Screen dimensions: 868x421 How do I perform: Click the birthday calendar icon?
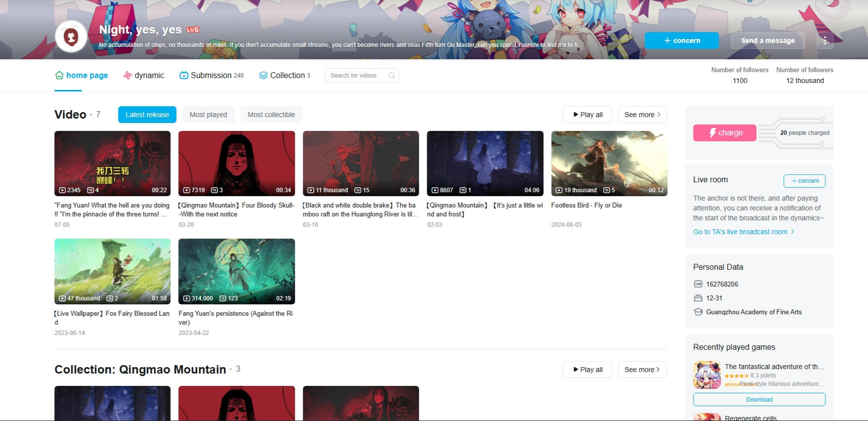[x=698, y=298]
